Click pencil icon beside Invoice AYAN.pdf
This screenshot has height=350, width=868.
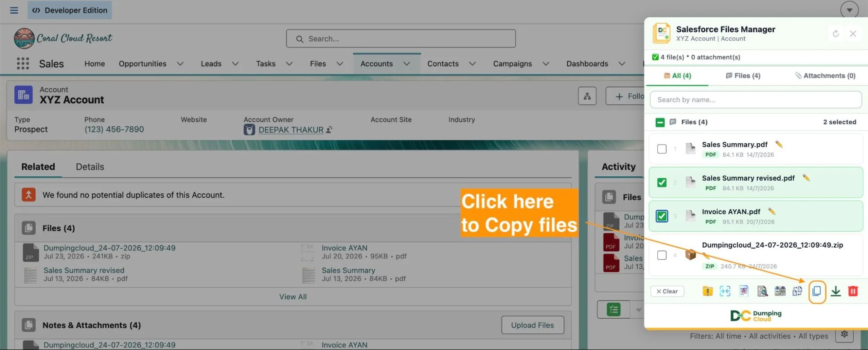[771, 211]
